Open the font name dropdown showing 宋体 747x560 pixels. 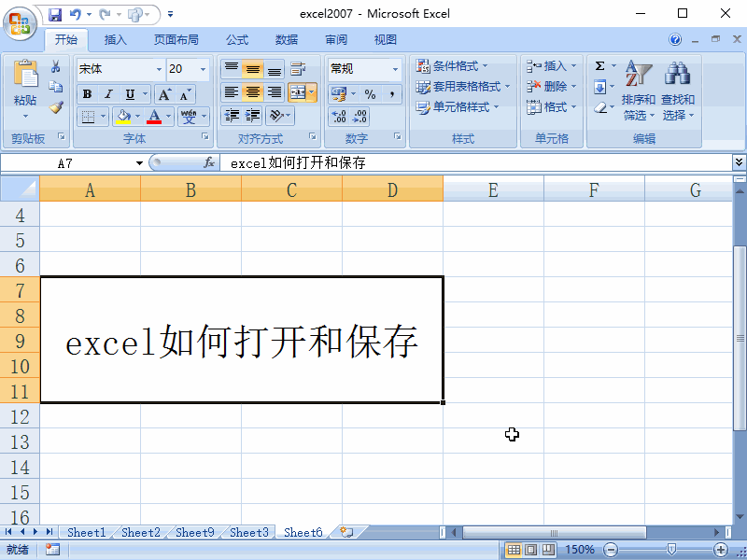click(x=159, y=69)
